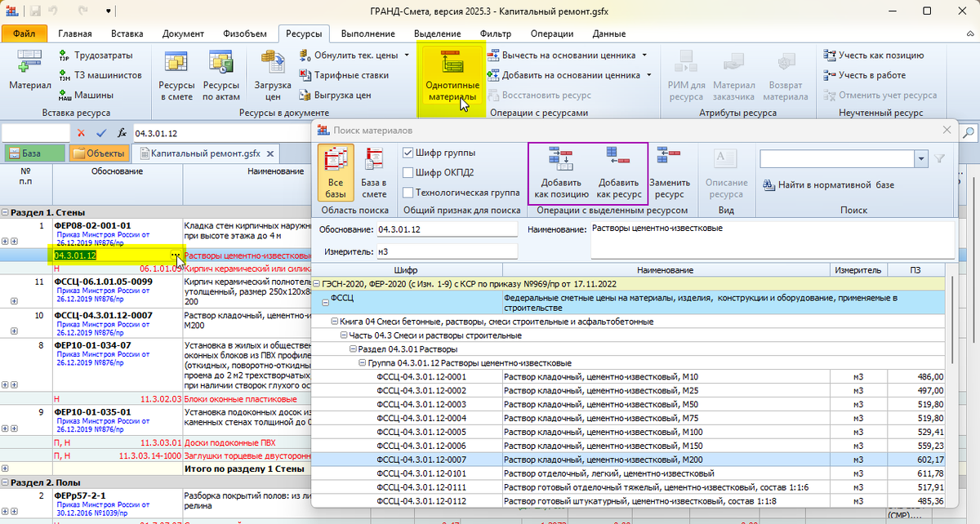Click Добавить как ресурс
Screen dimensions: 980x524
point(619,173)
